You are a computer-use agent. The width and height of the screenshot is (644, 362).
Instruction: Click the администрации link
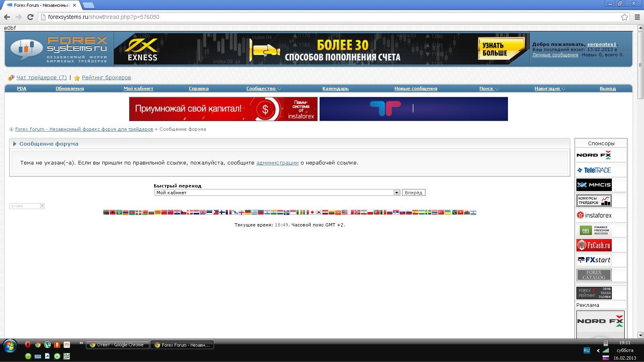tap(277, 163)
